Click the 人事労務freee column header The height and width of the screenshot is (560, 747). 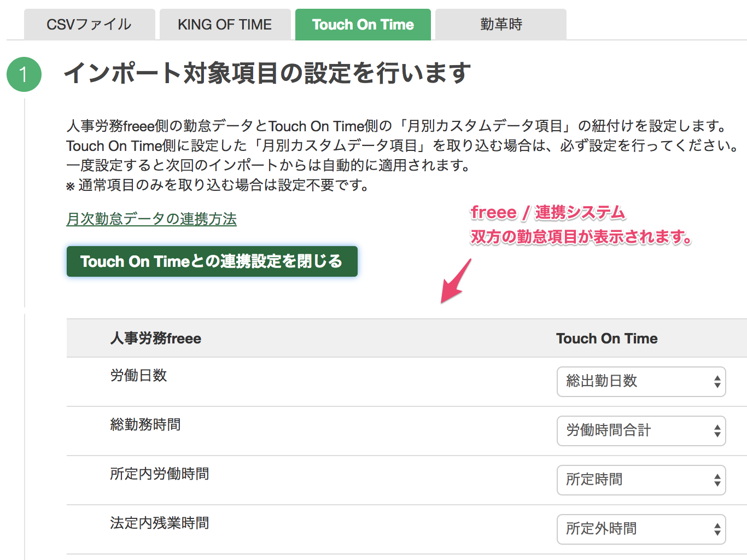point(155,339)
